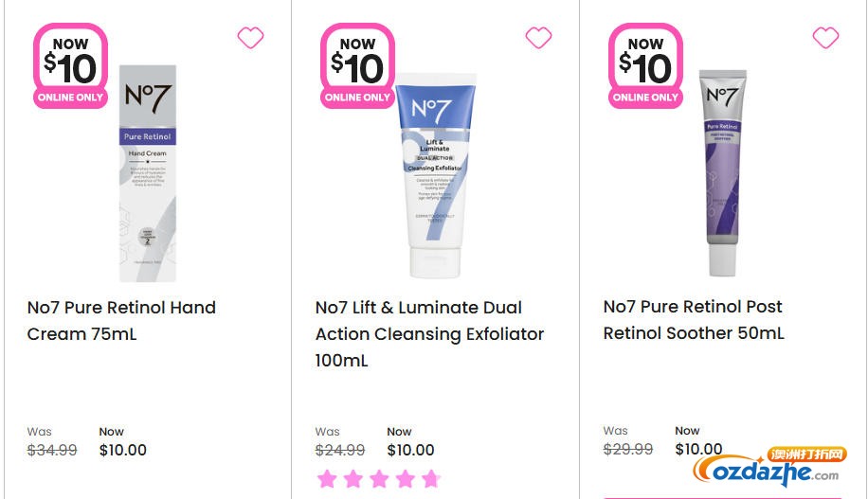Click the Hand Cream was price $34.99
Screen dimensions: 868x499
(52, 450)
